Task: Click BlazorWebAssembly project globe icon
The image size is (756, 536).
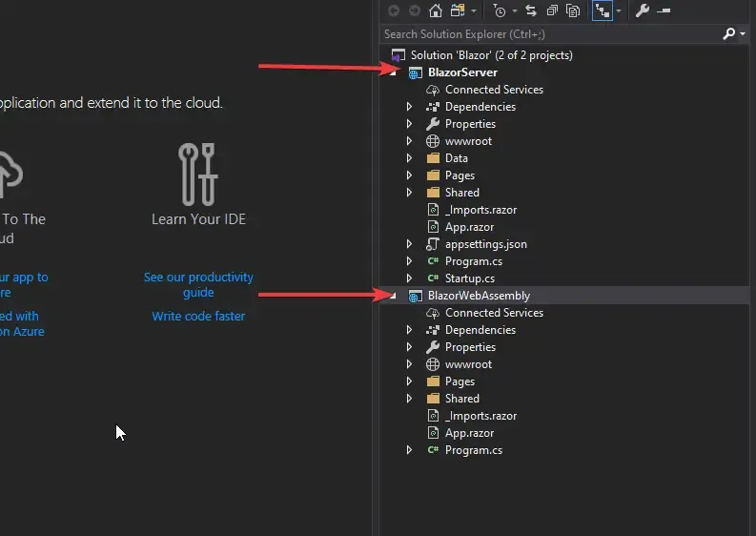Action: [415, 296]
